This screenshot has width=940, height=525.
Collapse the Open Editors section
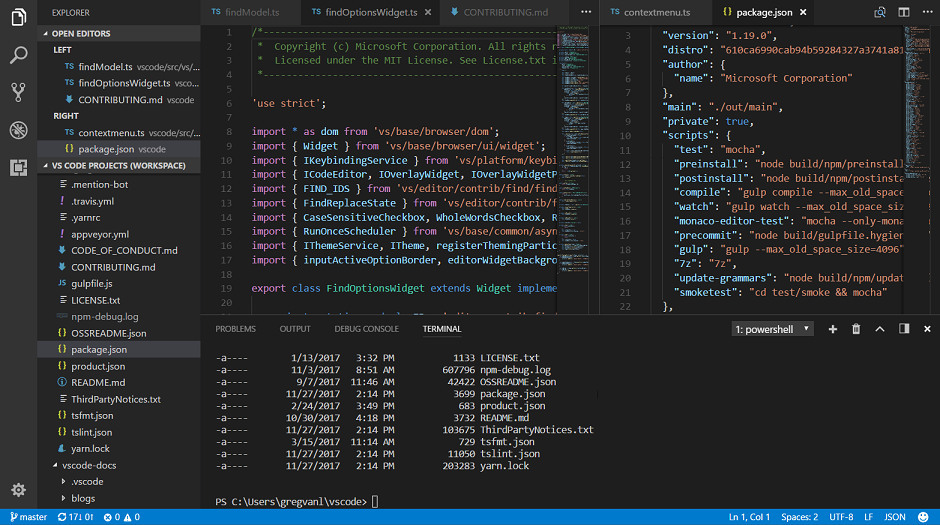click(x=119, y=34)
